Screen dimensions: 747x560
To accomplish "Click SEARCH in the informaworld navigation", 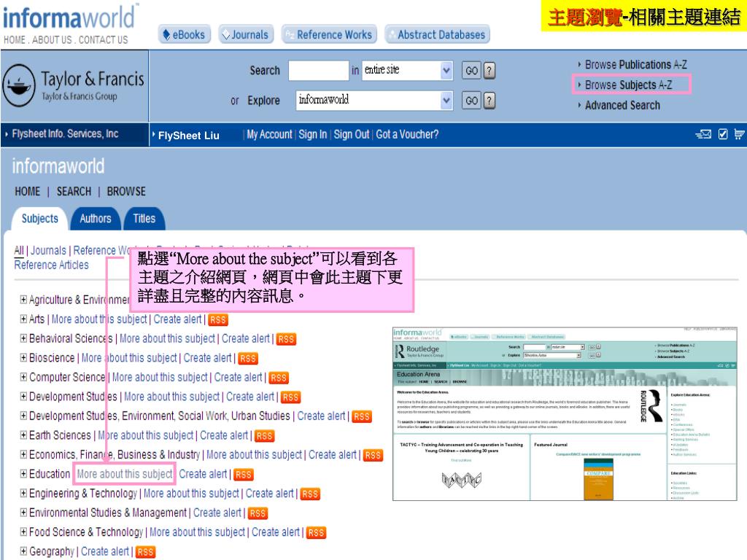I will 74,192.
